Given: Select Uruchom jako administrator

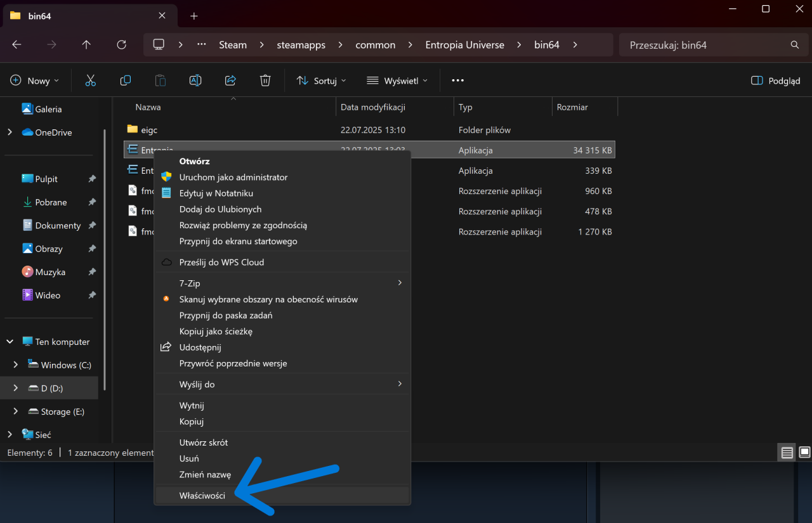Looking at the screenshot, I should (x=283, y=178).
